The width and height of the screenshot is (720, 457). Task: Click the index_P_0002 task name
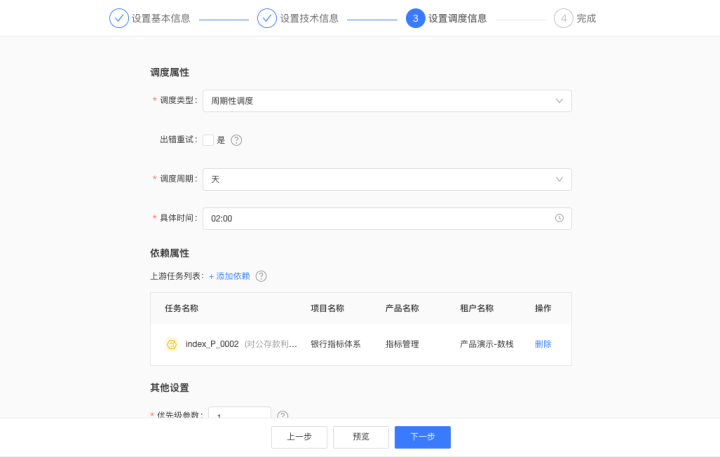[x=212, y=344]
